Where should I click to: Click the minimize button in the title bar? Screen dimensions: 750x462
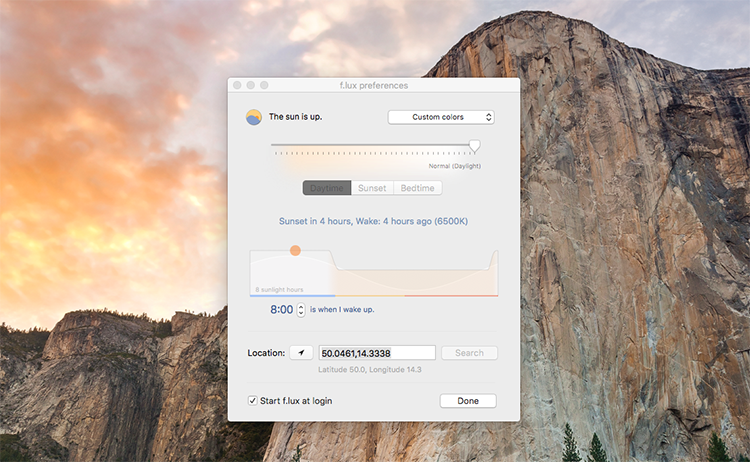pyautogui.click(x=251, y=86)
